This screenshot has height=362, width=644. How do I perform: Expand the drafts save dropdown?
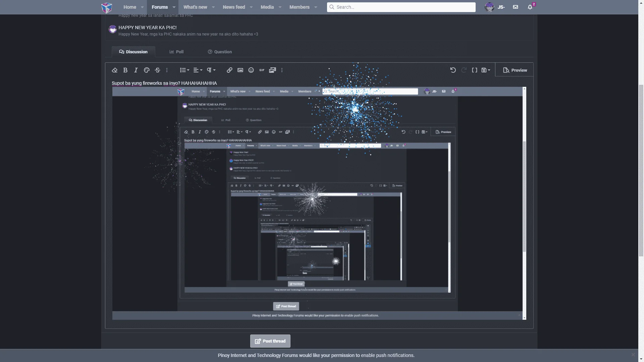(486, 70)
